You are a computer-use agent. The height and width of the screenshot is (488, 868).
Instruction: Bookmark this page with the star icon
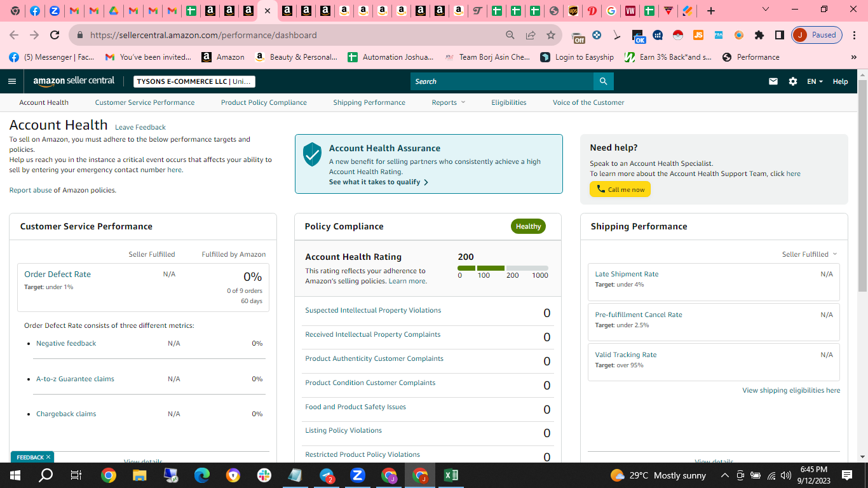(551, 35)
